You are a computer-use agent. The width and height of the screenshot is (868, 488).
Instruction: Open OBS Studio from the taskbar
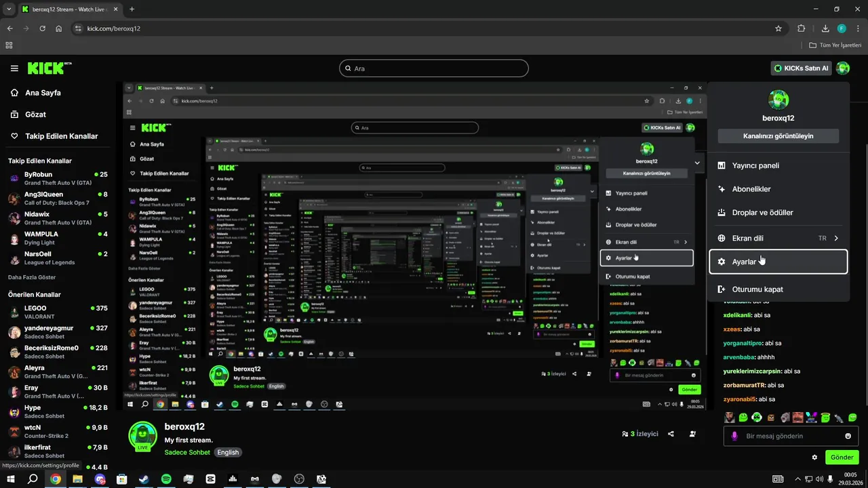[x=299, y=479]
